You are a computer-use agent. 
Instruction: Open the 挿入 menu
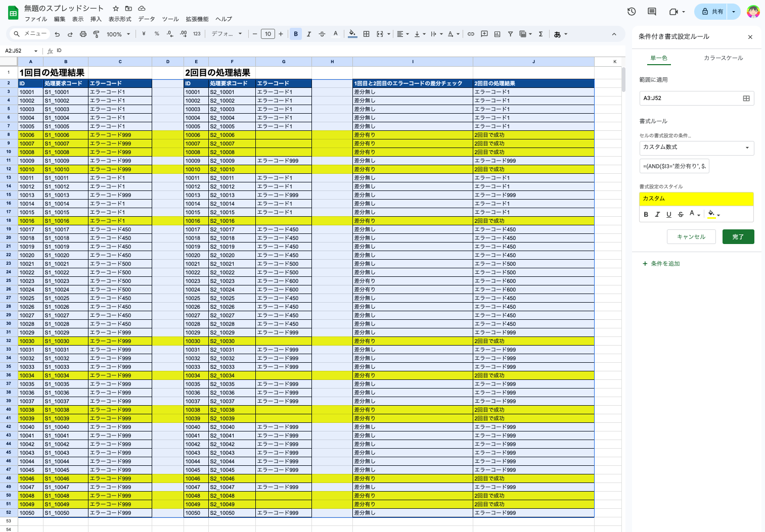click(x=96, y=19)
